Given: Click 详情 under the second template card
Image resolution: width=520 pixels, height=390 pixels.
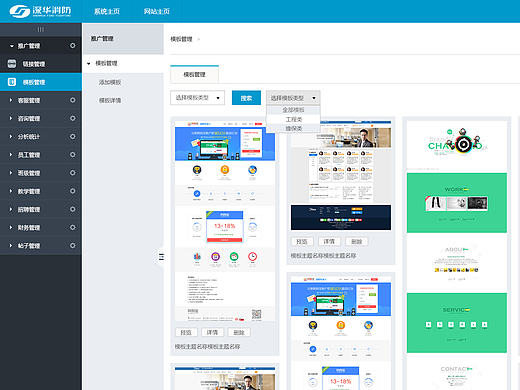Looking at the screenshot, I should click(x=329, y=241).
